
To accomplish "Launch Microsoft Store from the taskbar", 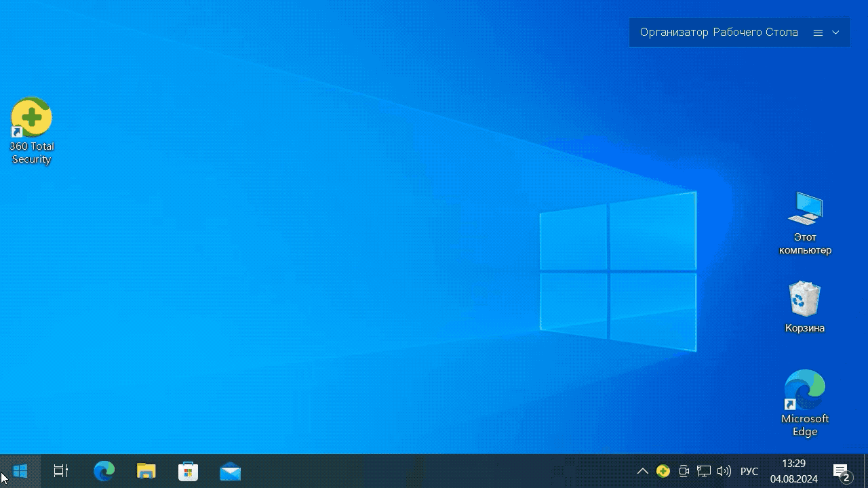I will click(188, 471).
